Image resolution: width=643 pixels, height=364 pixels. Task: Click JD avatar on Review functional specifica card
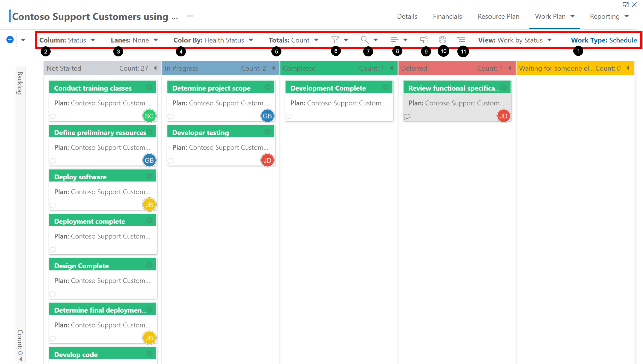tap(503, 116)
